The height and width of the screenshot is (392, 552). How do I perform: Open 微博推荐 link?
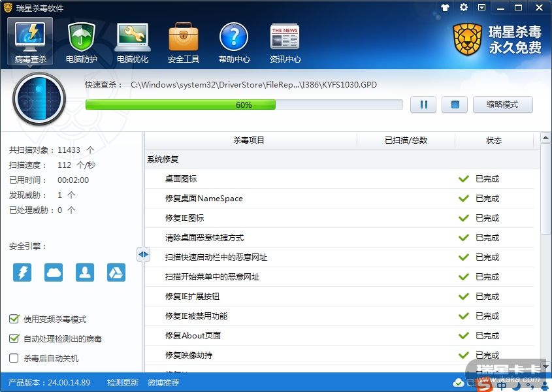coord(163,382)
